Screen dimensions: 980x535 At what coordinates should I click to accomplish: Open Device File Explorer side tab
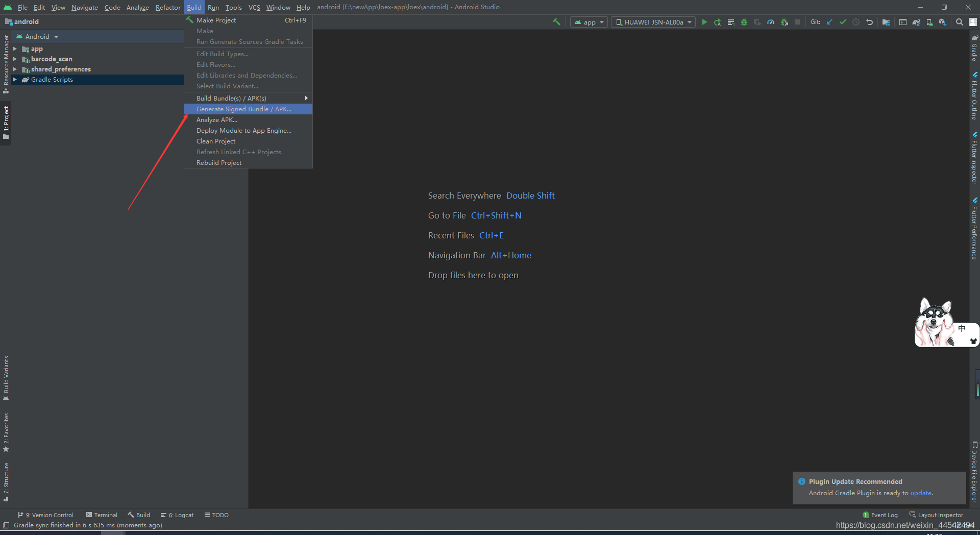coord(974,472)
